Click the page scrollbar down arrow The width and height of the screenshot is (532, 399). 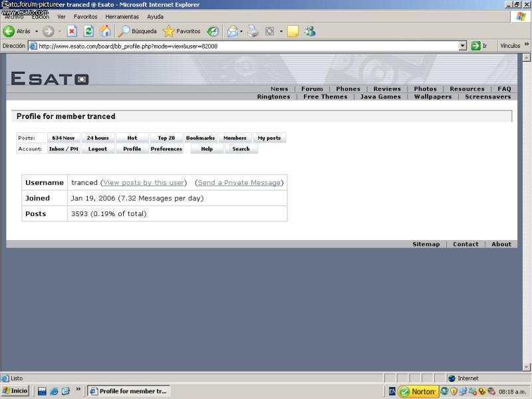(527, 367)
